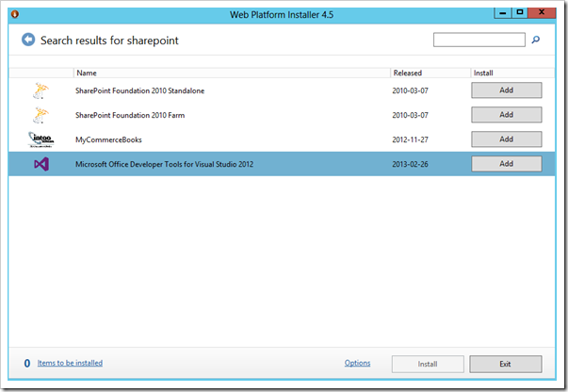Click the magnifier search icon
The height and width of the screenshot is (392, 568).
coord(536,41)
